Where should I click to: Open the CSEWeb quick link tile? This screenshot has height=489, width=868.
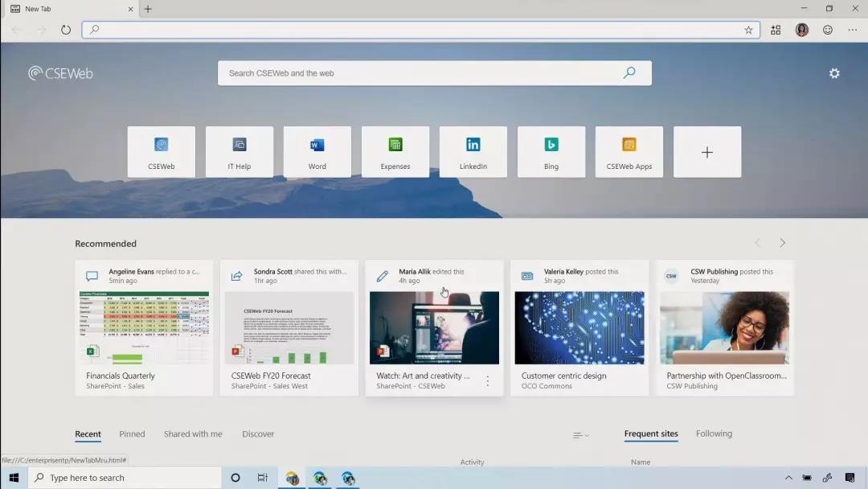tap(161, 152)
